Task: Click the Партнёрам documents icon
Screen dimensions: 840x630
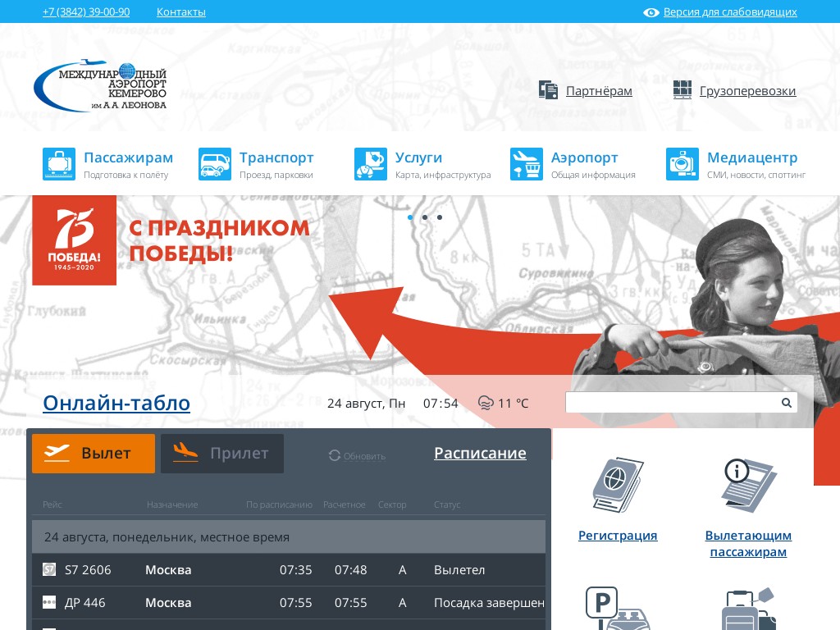Action: (548, 90)
